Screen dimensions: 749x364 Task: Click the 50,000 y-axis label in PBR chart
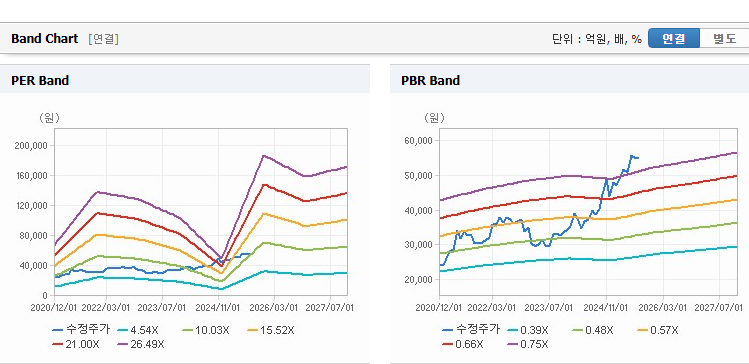[419, 175]
